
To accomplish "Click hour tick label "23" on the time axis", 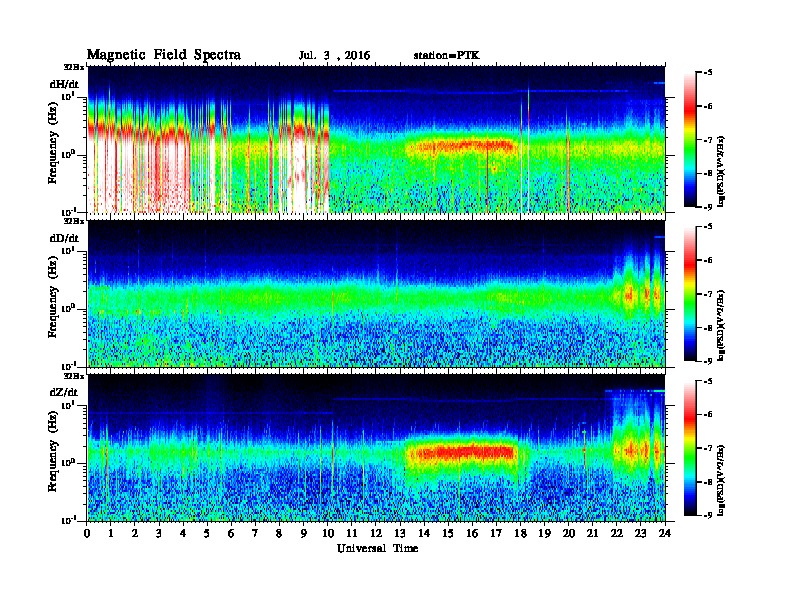I will [x=640, y=534].
